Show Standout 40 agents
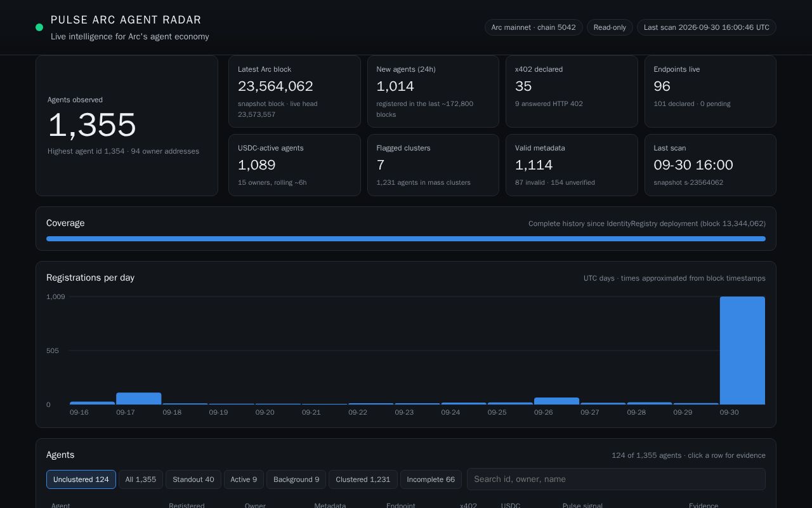This screenshot has width=812, height=508. coord(193,479)
